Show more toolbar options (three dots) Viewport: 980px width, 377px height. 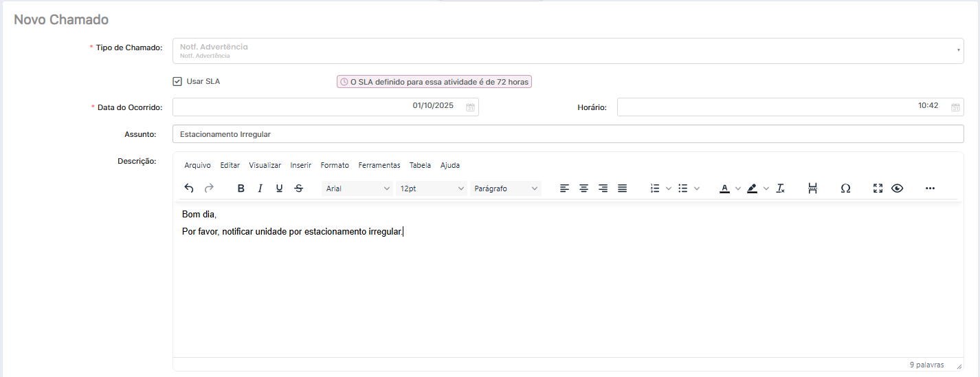[930, 188]
